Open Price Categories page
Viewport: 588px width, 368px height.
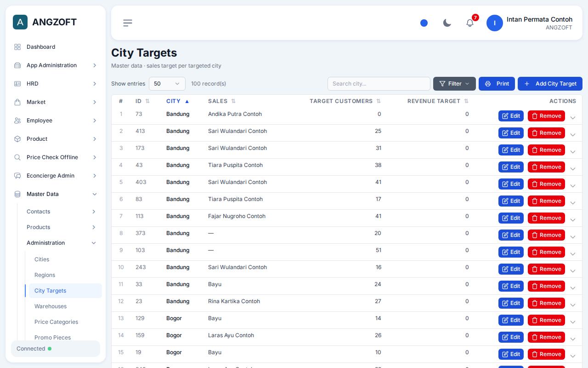point(65,322)
